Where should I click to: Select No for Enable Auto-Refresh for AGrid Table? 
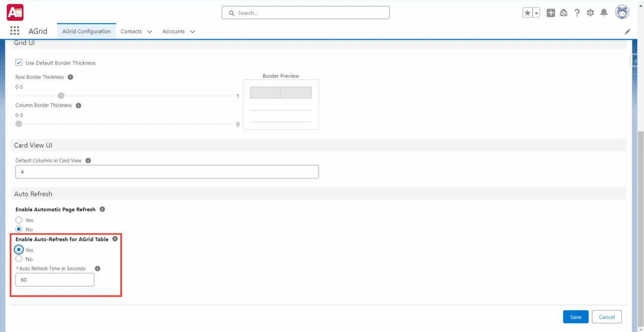(x=18, y=259)
